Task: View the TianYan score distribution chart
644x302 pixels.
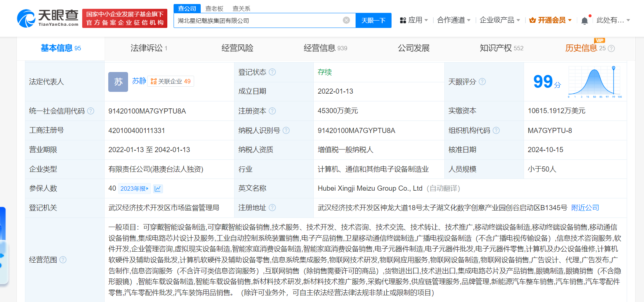Action: (595, 82)
